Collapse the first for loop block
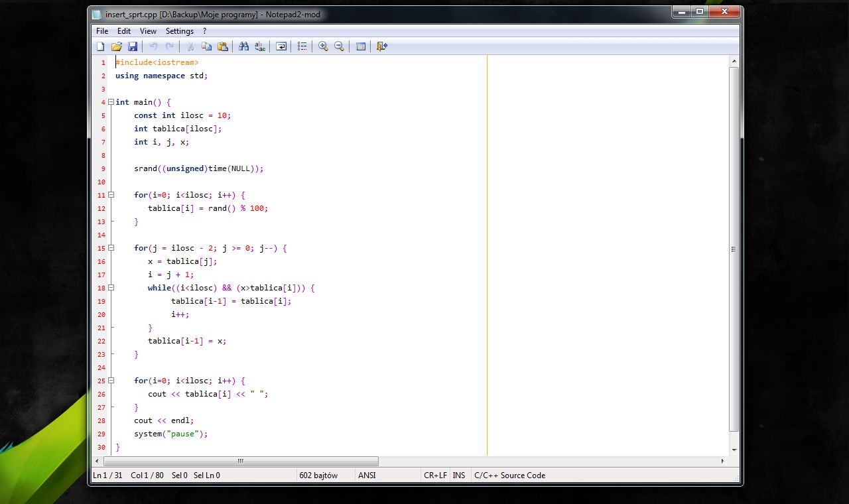Image resolution: width=849 pixels, height=504 pixels. (111, 195)
